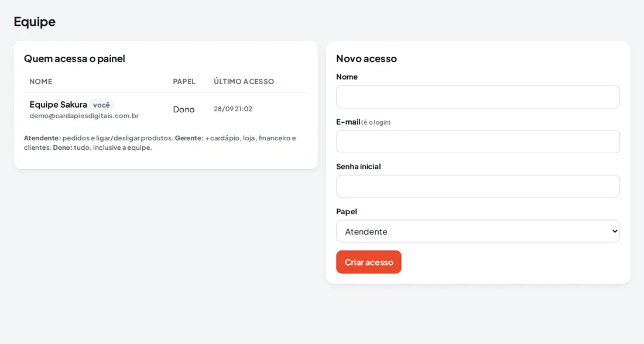Click the 'Novo acesso' heading
Image resolution: width=644 pixels, height=344 pixels.
[x=366, y=59]
